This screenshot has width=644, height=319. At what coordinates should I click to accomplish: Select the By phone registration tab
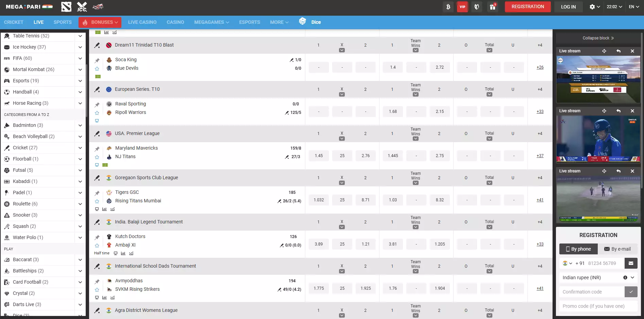pyautogui.click(x=578, y=249)
